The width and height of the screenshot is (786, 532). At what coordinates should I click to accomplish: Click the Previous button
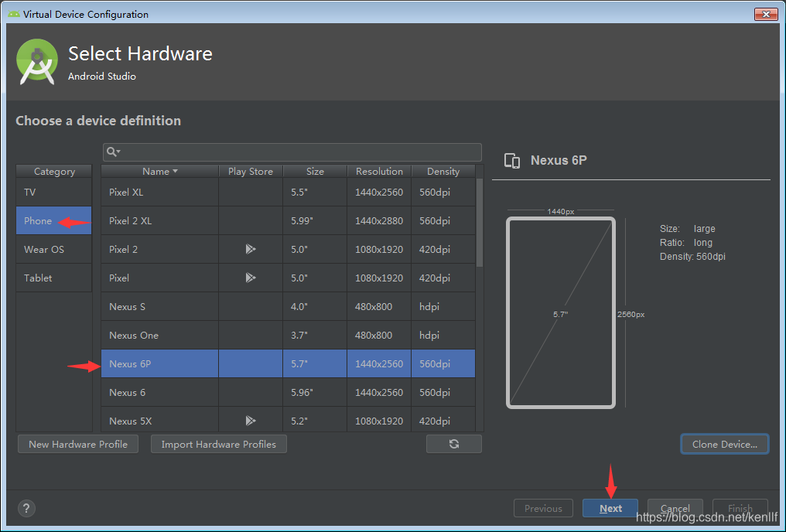[543, 509]
